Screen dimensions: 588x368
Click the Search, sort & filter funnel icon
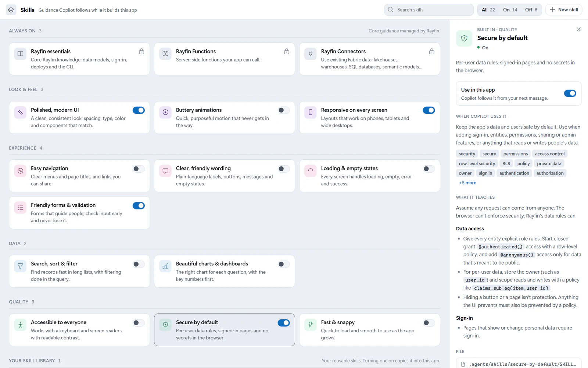pyautogui.click(x=20, y=266)
